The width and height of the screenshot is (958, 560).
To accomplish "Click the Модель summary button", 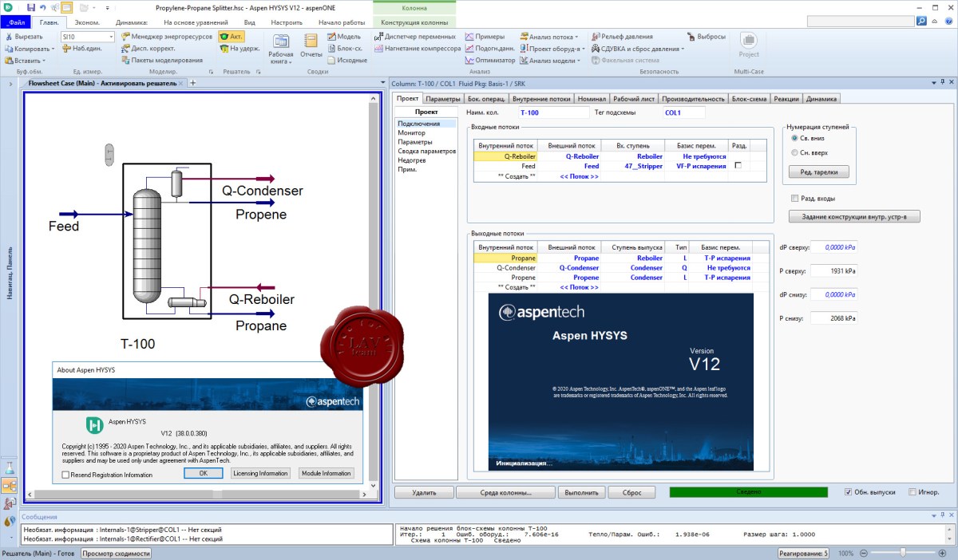I will click(x=343, y=37).
